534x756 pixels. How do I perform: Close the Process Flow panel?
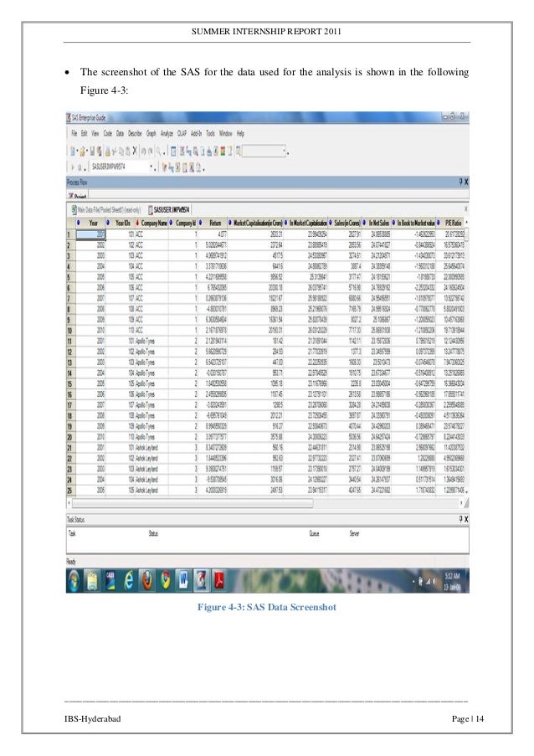(x=466, y=182)
